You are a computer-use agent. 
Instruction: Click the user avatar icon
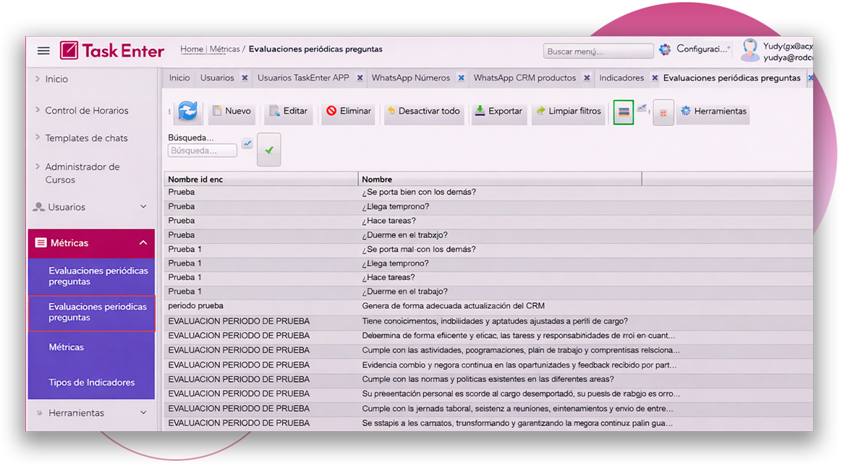pos(749,50)
